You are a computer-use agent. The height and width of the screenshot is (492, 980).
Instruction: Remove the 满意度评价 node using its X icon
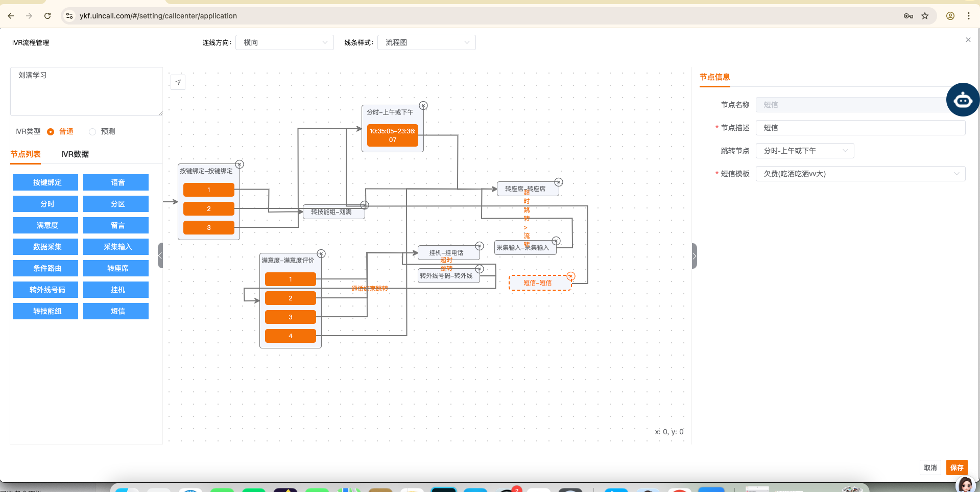[321, 254]
